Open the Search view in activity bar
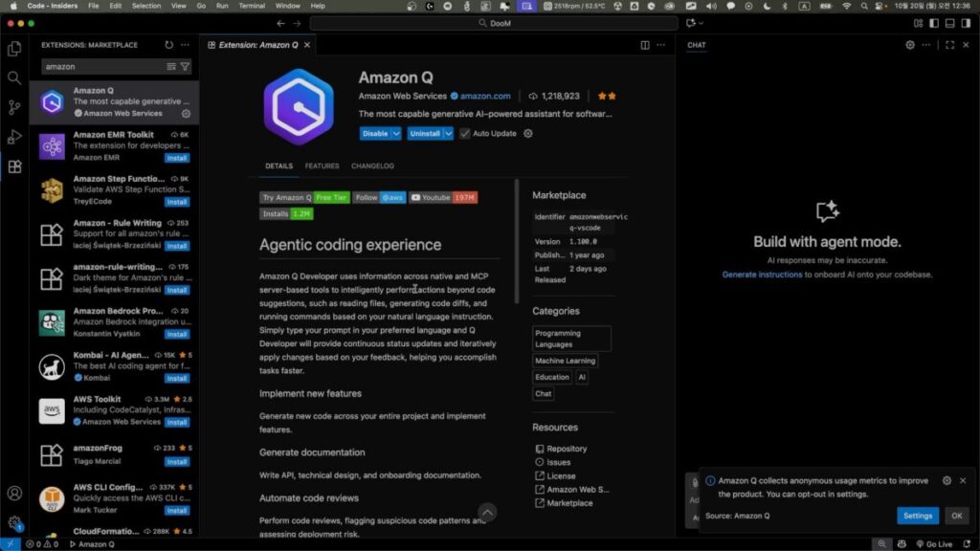Viewport: 980px width, 551px height. (x=14, y=77)
